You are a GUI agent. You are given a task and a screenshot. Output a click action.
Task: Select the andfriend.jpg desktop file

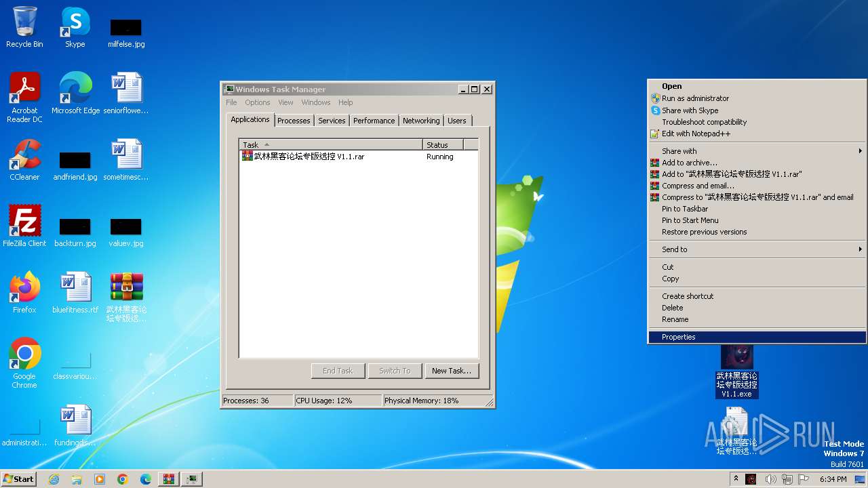[x=75, y=166]
